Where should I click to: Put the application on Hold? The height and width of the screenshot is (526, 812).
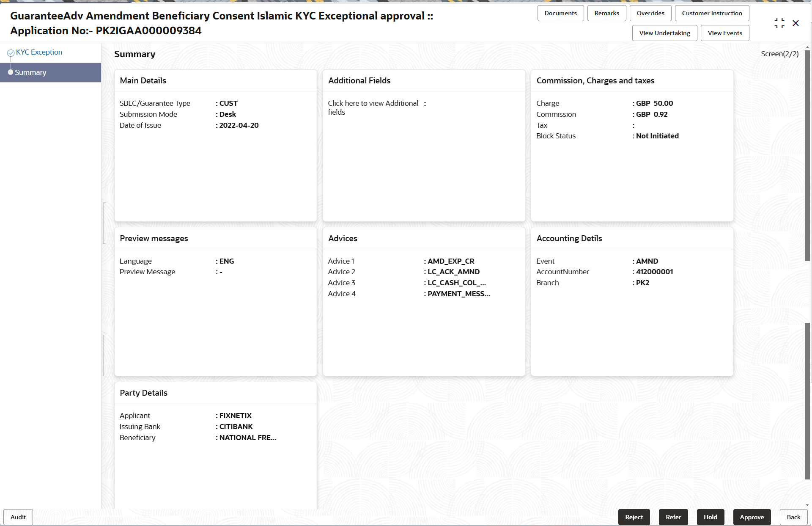pyautogui.click(x=710, y=517)
